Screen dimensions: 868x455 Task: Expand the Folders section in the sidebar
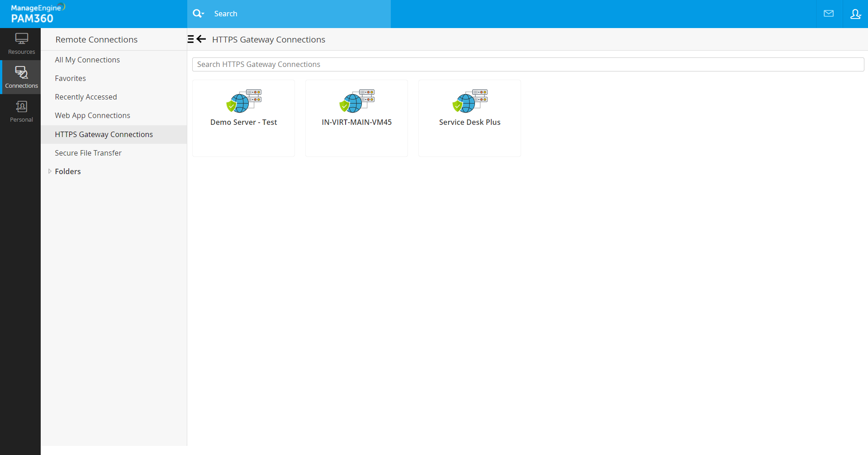click(x=50, y=171)
